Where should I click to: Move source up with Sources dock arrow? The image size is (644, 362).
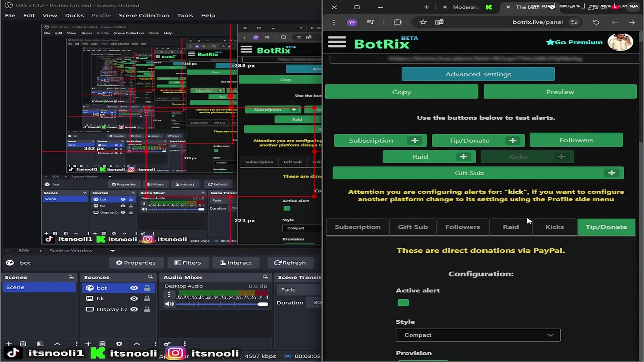click(x=136, y=344)
